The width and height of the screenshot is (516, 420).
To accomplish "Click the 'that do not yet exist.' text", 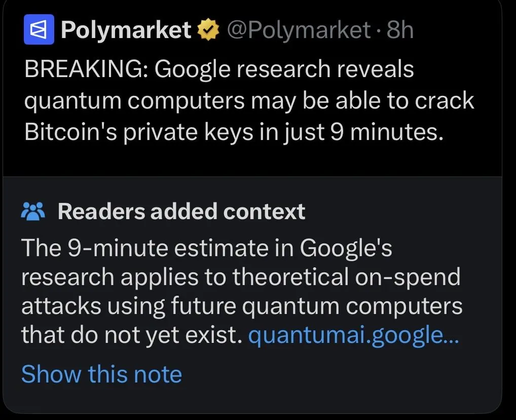I will coord(132,335).
